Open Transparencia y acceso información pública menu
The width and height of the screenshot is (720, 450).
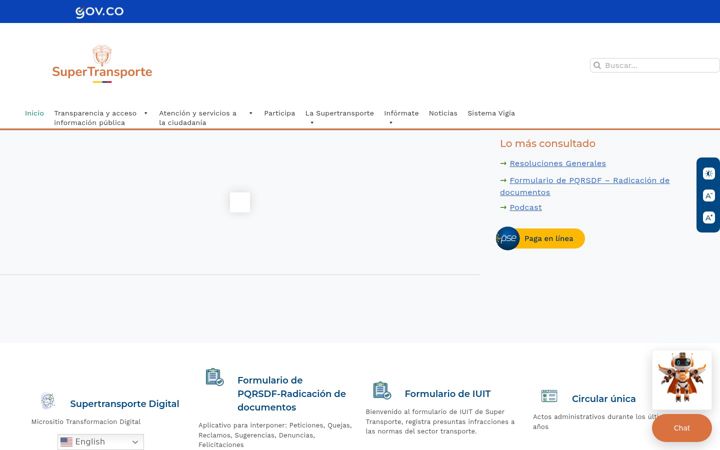point(95,118)
